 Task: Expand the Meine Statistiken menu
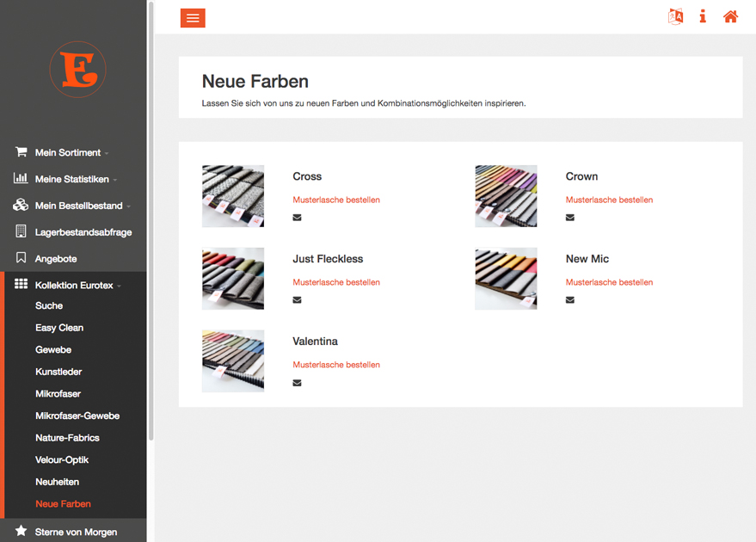pos(73,180)
